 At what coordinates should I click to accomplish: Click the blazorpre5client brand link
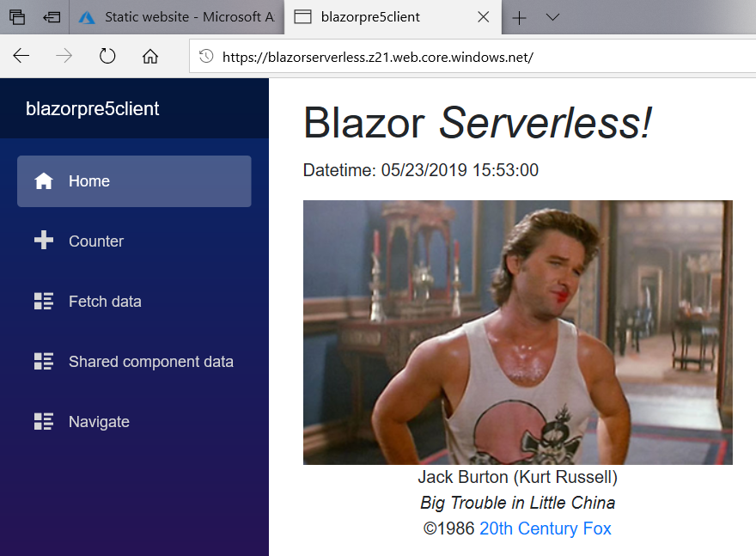click(x=92, y=109)
